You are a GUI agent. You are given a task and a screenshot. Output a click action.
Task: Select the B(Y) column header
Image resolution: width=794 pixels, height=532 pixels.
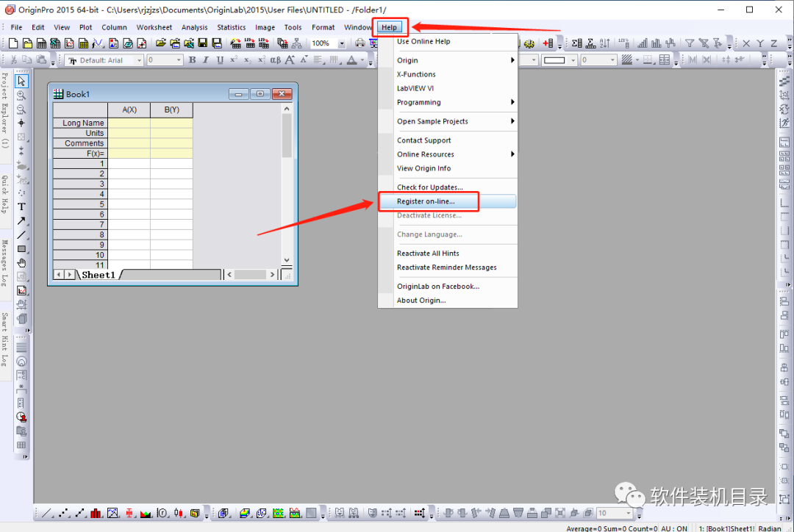point(171,109)
